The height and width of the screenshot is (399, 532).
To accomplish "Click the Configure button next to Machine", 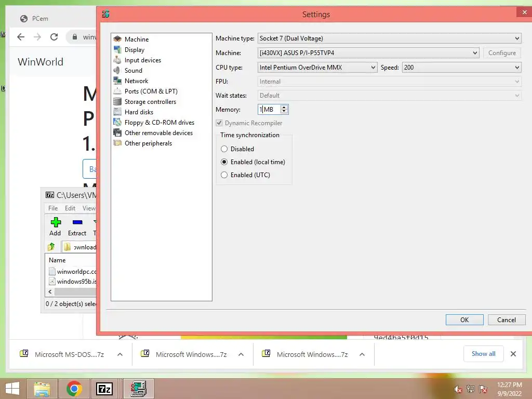I will pyautogui.click(x=502, y=53).
